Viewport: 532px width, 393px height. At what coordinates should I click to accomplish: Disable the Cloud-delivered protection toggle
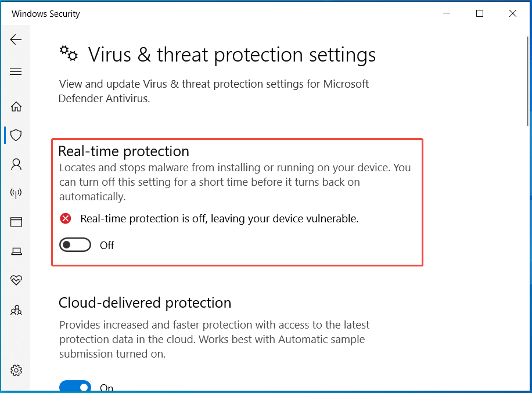pyautogui.click(x=76, y=387)
